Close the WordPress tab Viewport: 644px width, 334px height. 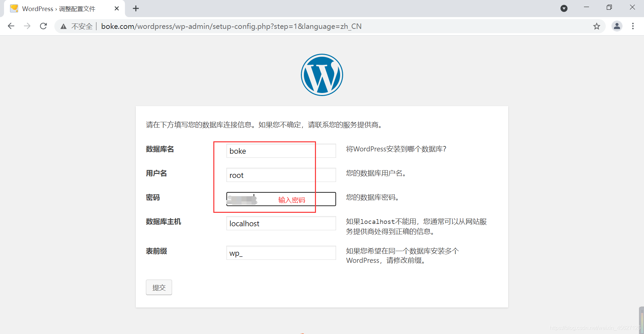tap(117, 9)
